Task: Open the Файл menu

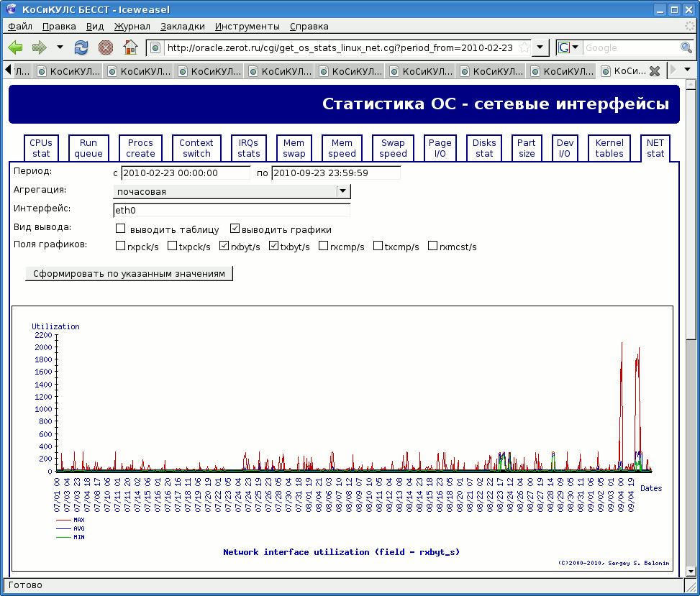Action: [20, 27]
